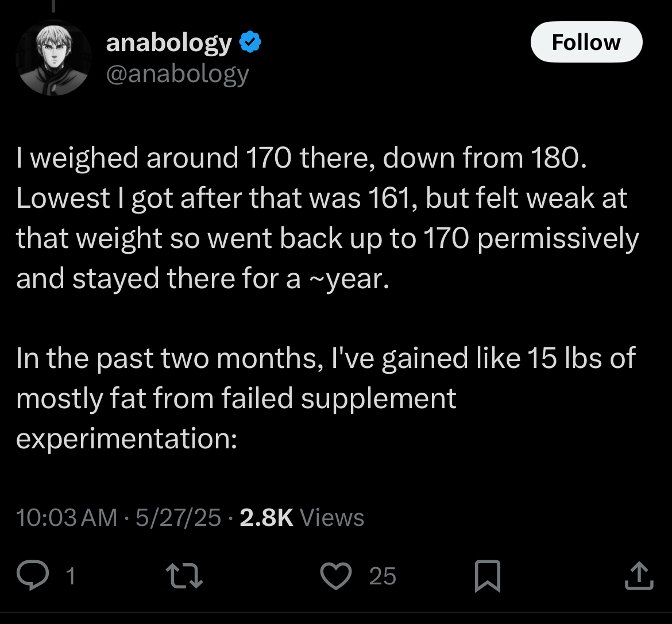Reply to the tweet via speech bubble icon
The width and height of the screenshot is (672, 624).
click(33, 575)
